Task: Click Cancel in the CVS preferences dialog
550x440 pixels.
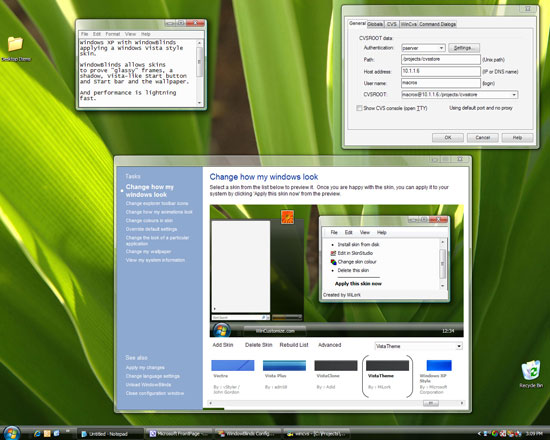Action: [x=482, y=138]
